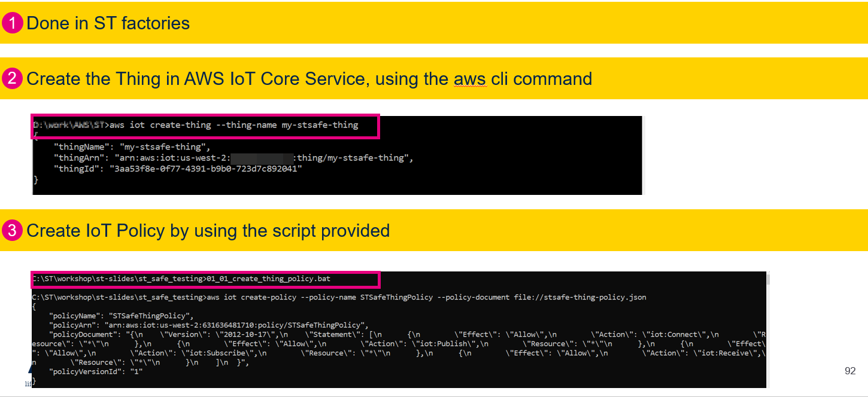Select the "policyArn" line in the second terminal

[210, 325]
